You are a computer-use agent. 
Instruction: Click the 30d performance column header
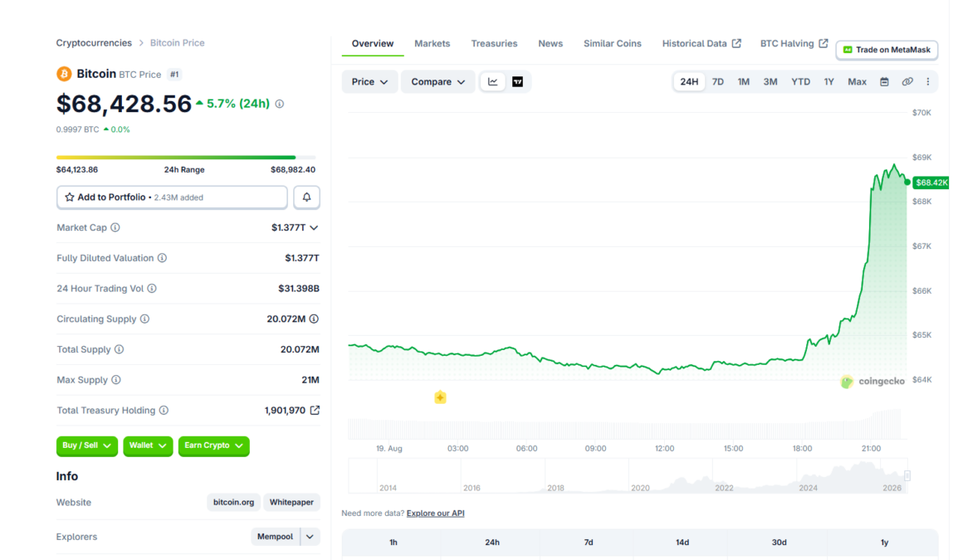point(779,543)
